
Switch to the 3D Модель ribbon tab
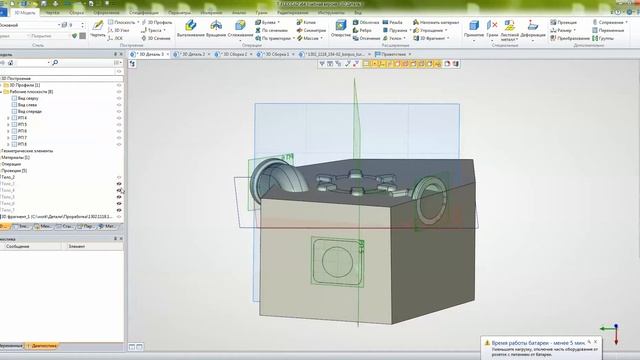tap(25, 13)
